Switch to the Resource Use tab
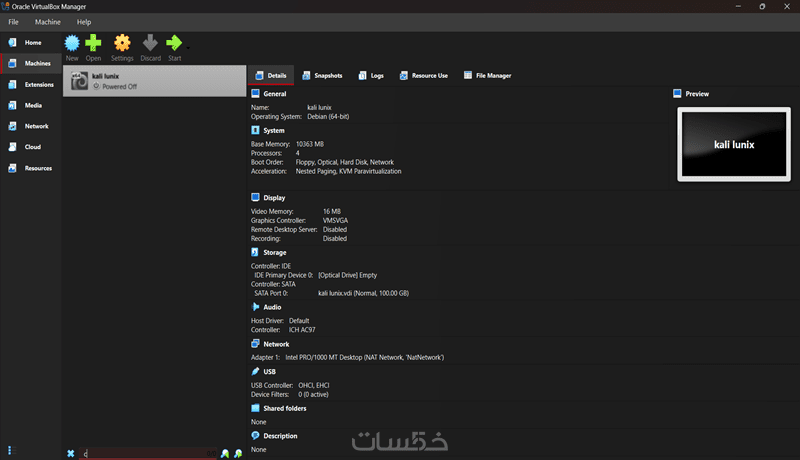800x460 pixels. [x=424, y=75]
